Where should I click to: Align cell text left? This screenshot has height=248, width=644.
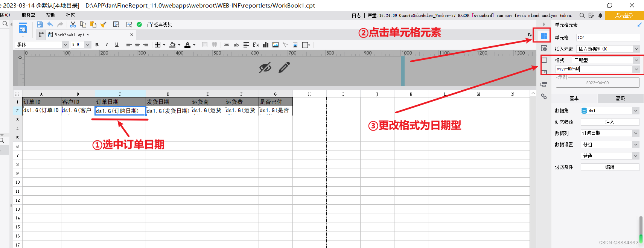tap(129, 45)
